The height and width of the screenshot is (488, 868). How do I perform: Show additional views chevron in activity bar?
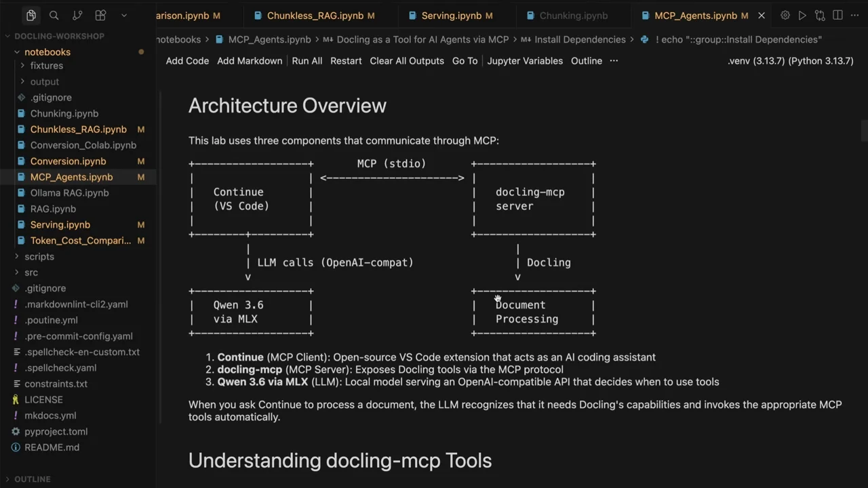[123, 15]
